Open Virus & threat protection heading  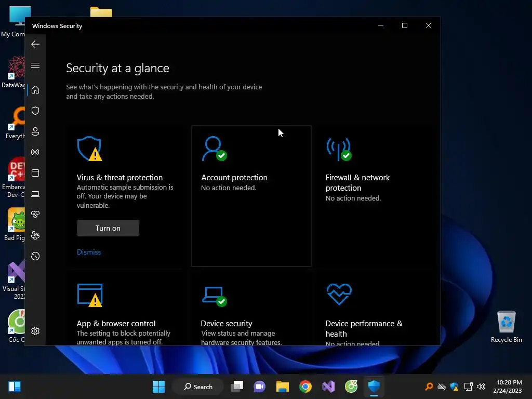point(119,178)
